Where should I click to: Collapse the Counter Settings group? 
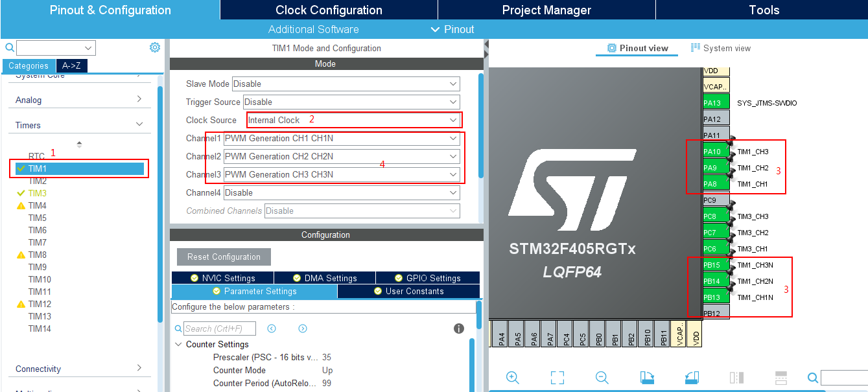[179, 345]
